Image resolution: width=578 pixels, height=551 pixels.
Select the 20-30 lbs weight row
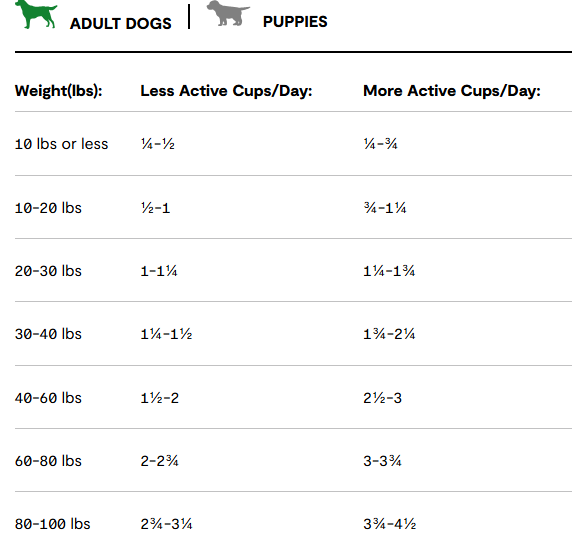293,271
